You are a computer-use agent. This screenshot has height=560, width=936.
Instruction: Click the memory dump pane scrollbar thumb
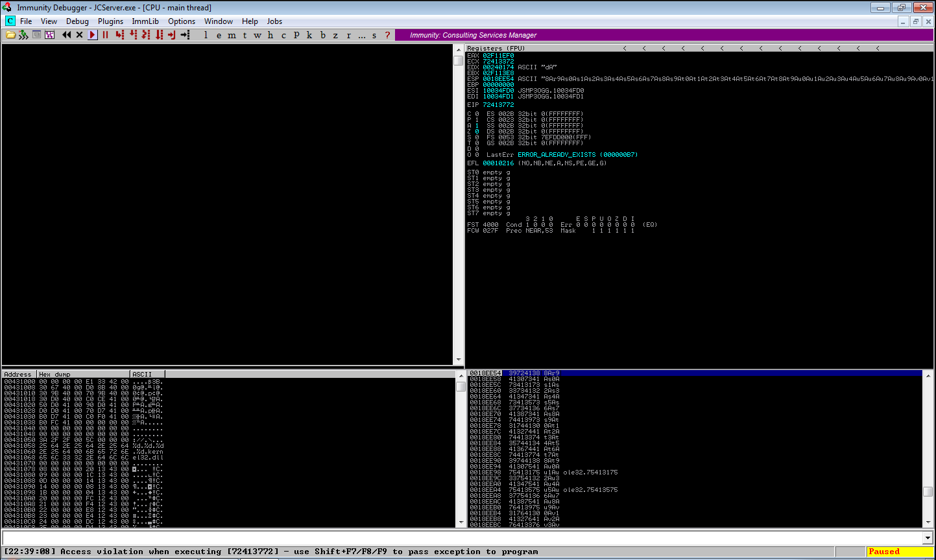point(461,386)
